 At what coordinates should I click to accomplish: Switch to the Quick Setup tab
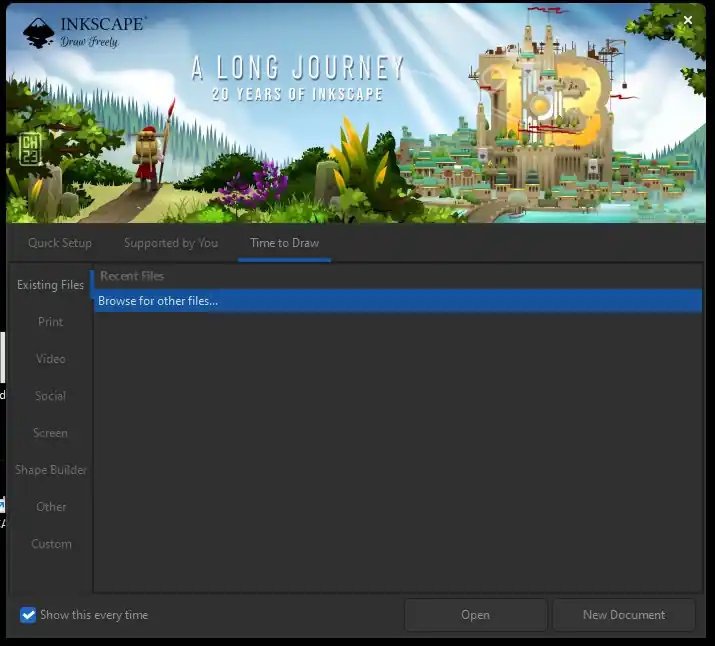(60, 243)
